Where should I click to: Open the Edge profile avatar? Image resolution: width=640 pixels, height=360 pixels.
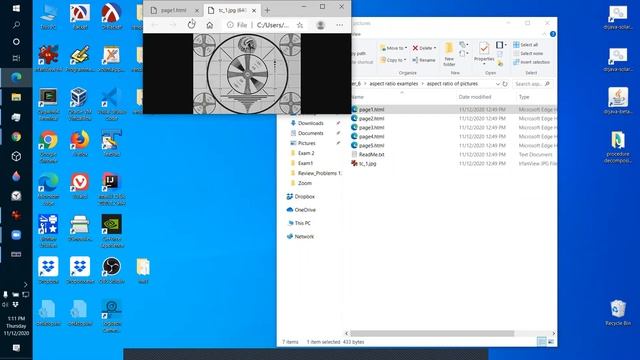point(320,25)
